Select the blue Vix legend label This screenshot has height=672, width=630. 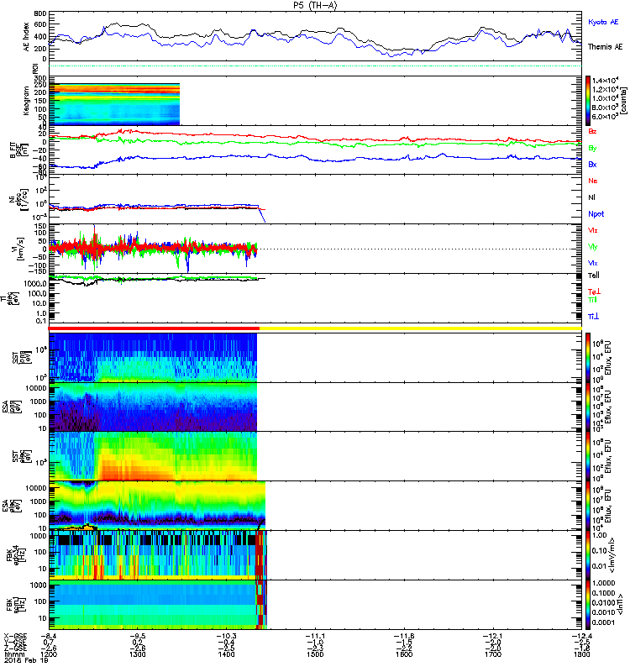593,263
